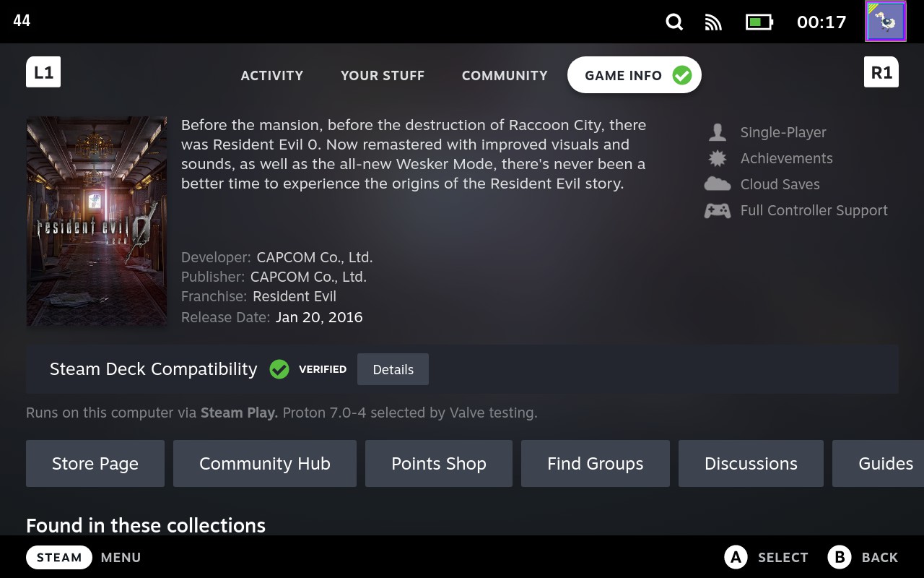Click release date Jan 20, 2016
Screen dimensions: 924x578
tap(319, 317)
